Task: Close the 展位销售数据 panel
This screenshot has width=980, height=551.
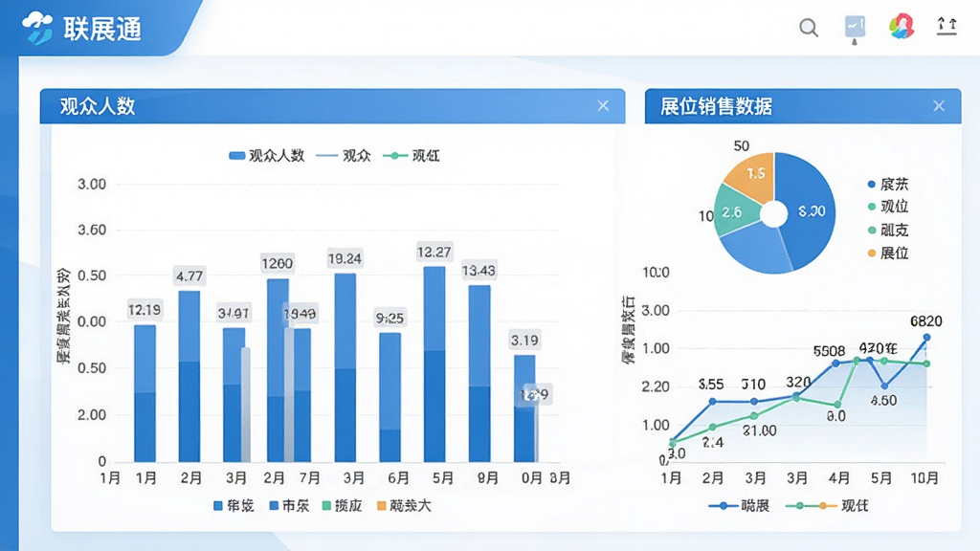Action: click(939, 105)
